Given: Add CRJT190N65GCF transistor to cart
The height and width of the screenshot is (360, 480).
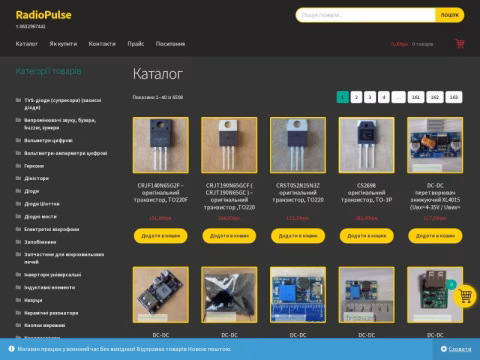Looking at the screenshot, I should (x=229, y=236).
